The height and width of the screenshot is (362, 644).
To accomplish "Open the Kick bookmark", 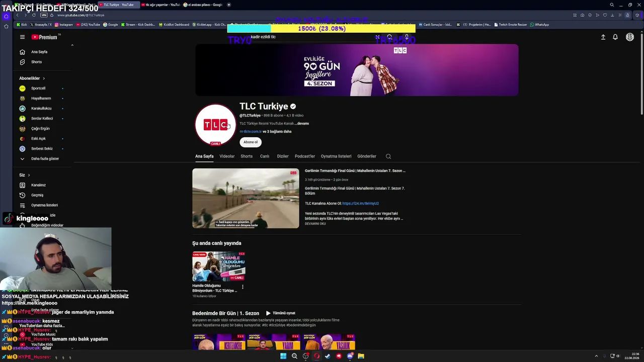I will (x=22, y=25).
